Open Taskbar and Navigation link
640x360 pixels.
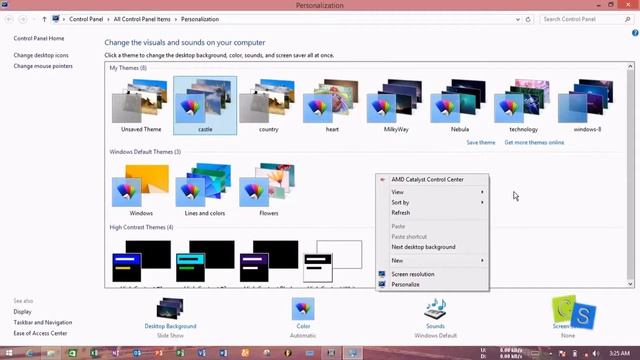point(42,322)
